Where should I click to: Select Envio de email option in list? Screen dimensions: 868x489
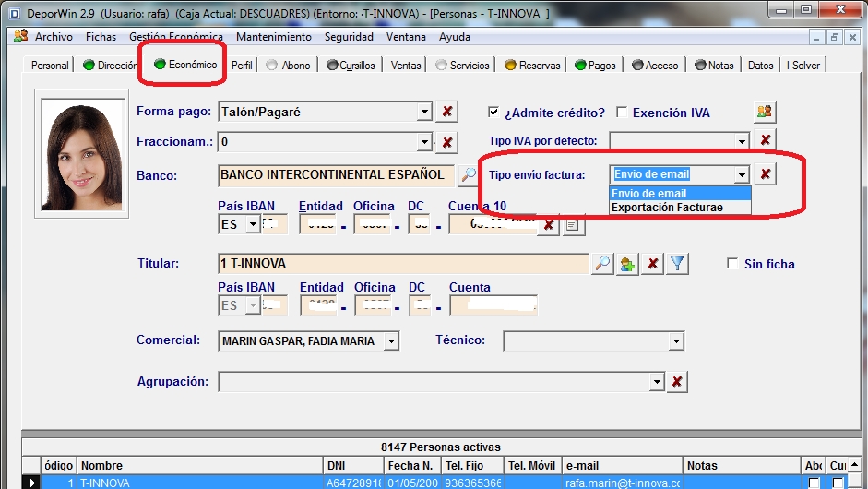(x=680, y=193)
